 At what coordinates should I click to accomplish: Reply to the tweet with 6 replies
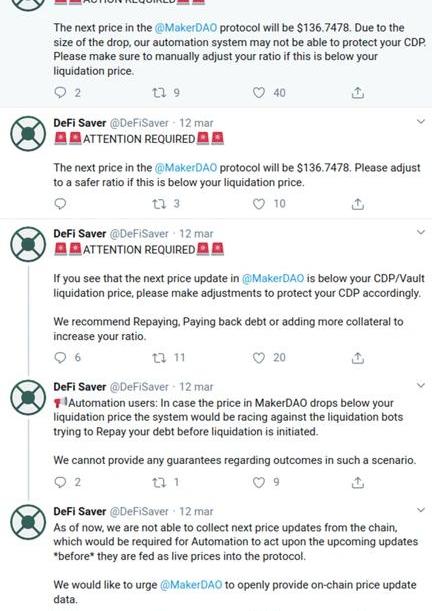60,358
